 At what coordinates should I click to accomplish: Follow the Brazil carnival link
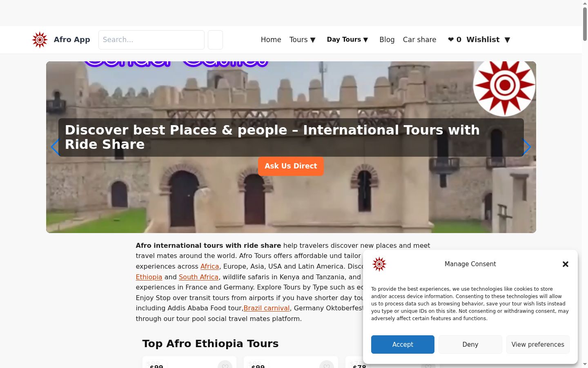[x=267, y=308]
